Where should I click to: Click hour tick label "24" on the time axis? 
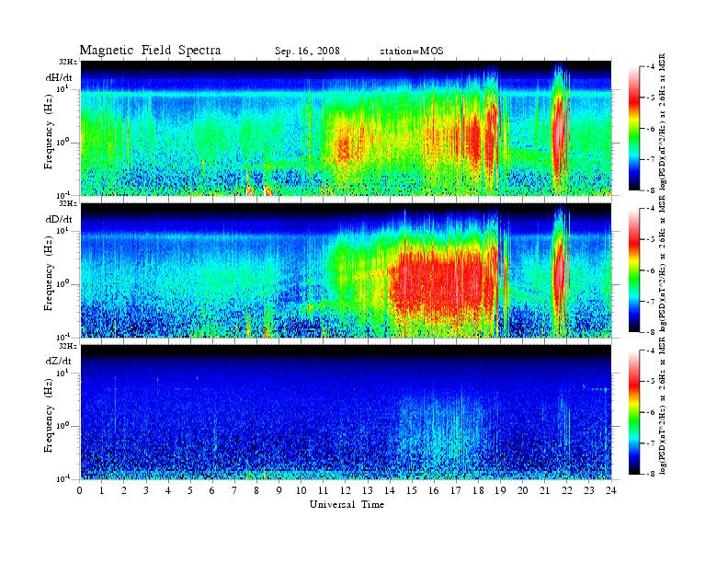(x=611, y=490)
